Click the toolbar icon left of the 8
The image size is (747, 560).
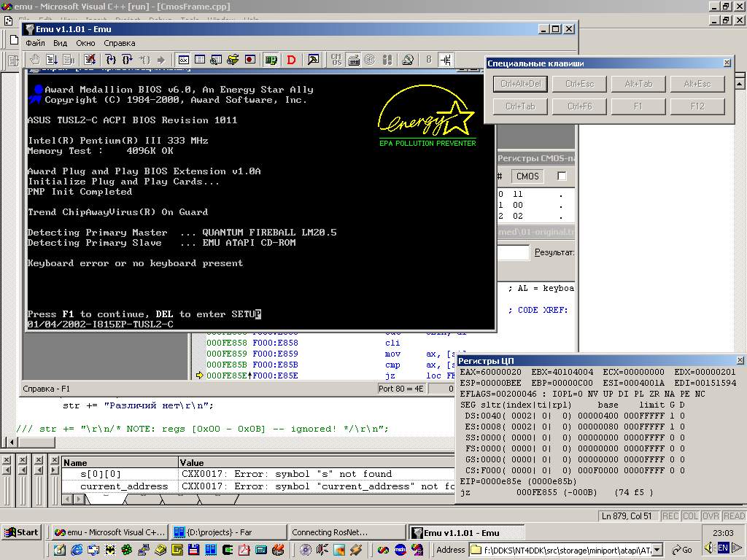[x=408, y=60]
